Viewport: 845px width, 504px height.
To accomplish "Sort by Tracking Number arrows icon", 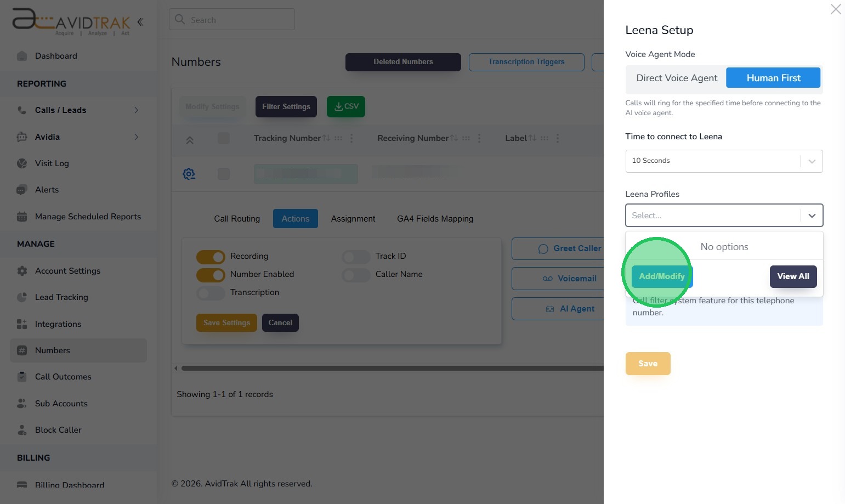I will click(327, 138).
